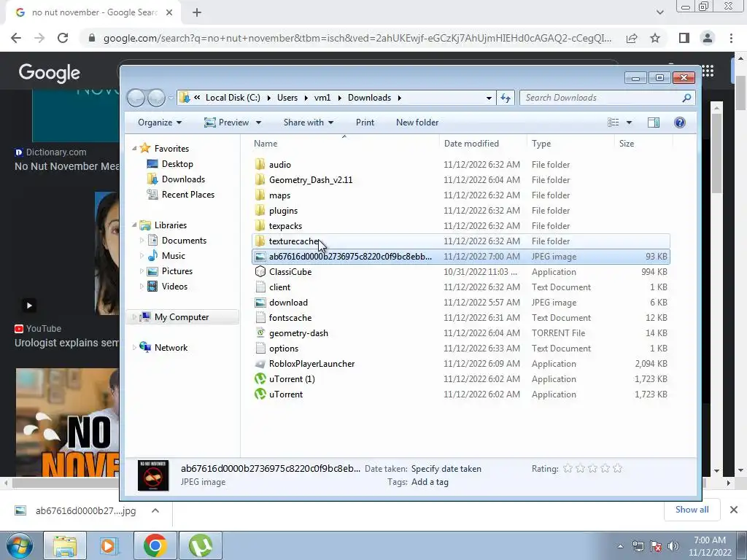Image resolution: width=747 pixels, height=560 pixels.
Task: Click the volume speaker tray icon
Action: 673,546
